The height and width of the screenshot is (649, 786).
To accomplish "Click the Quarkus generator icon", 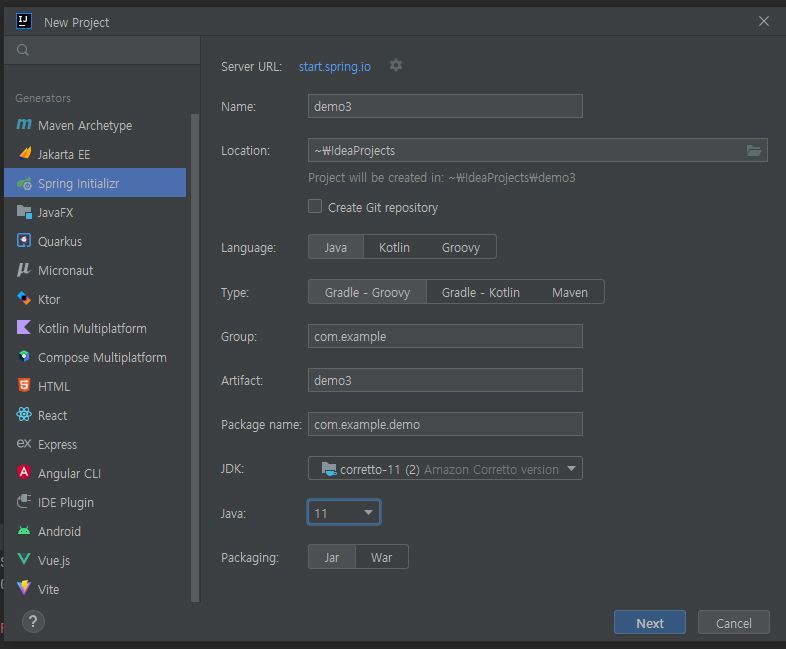I will (x=24, y=241).
